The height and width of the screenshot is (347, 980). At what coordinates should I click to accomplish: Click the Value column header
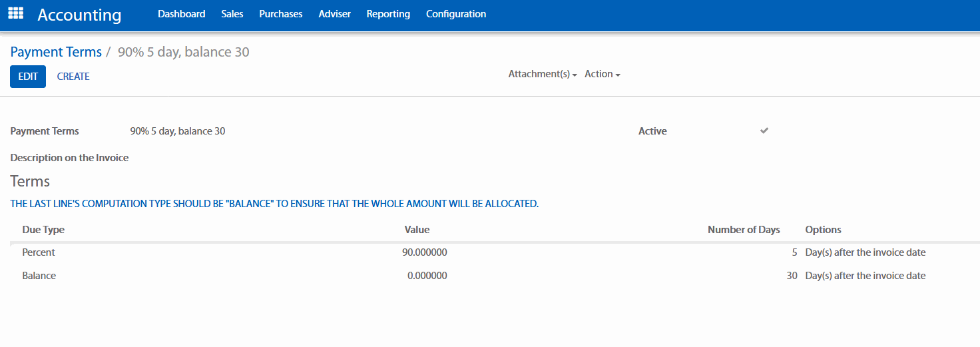417,230
